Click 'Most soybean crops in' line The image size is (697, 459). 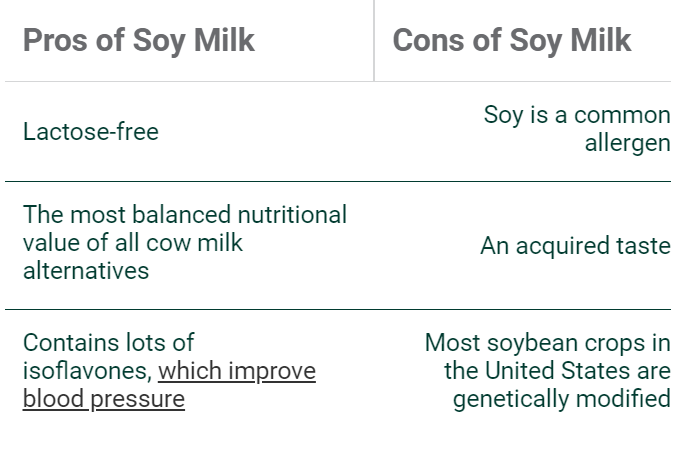(x=548, y=343)
